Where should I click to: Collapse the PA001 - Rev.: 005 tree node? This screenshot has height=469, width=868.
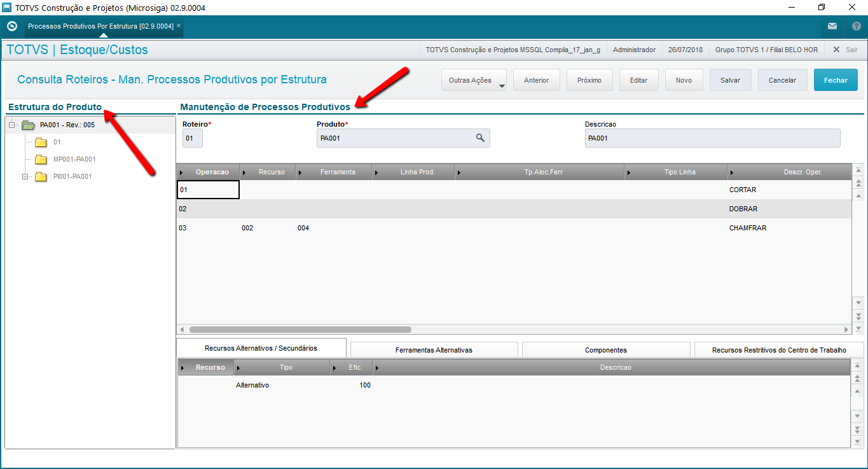pos(11,125)
